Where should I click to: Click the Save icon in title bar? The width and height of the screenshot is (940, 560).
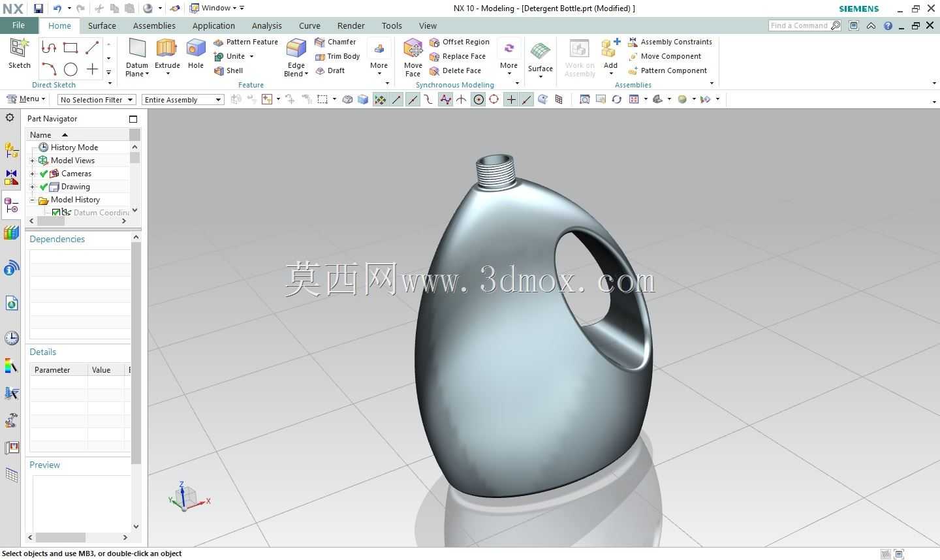click(39, 8)
